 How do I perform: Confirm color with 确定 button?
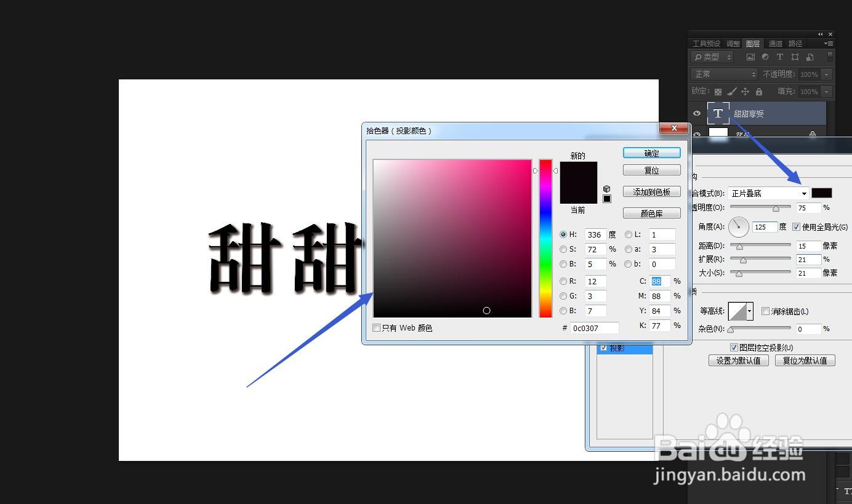652,153
